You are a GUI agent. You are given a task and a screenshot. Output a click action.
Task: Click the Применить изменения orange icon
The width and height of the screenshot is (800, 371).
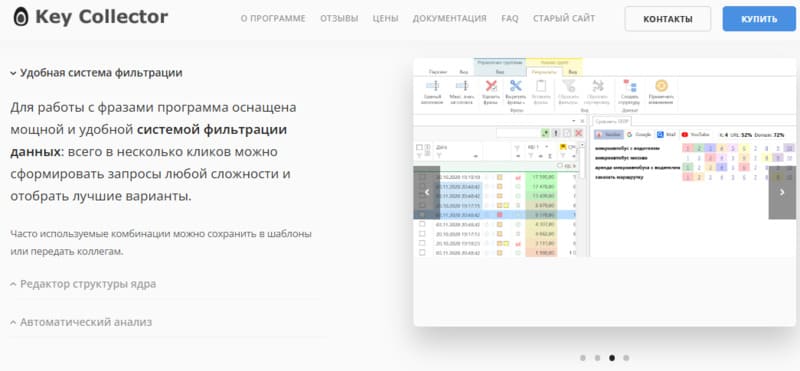661,86
